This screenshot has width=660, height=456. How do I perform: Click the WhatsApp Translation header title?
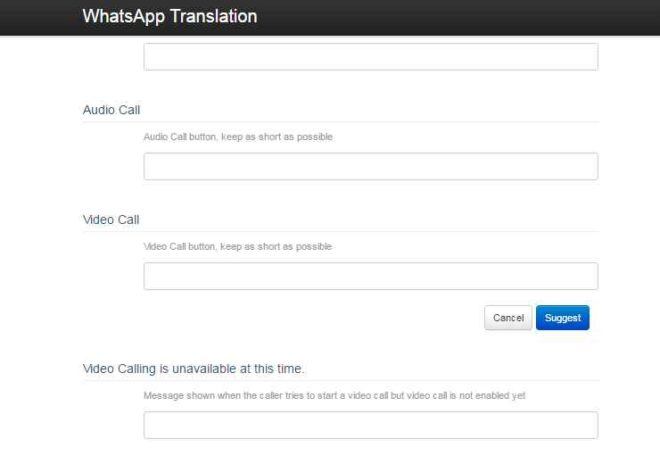(170, 17)
